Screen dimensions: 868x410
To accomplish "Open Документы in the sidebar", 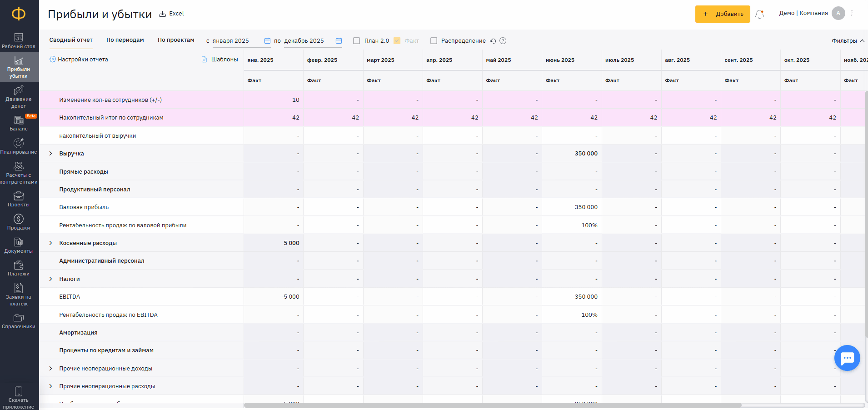I will pos(19,246).
